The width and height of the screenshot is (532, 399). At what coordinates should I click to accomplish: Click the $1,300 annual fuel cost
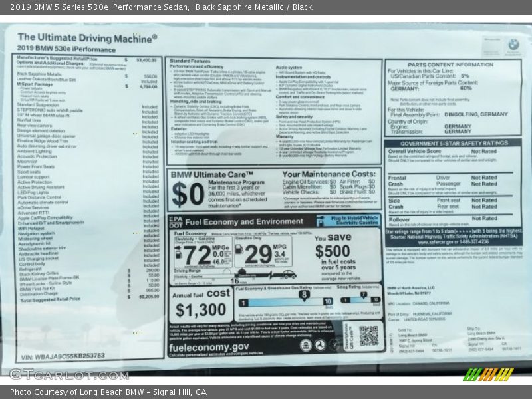(201, 310)
